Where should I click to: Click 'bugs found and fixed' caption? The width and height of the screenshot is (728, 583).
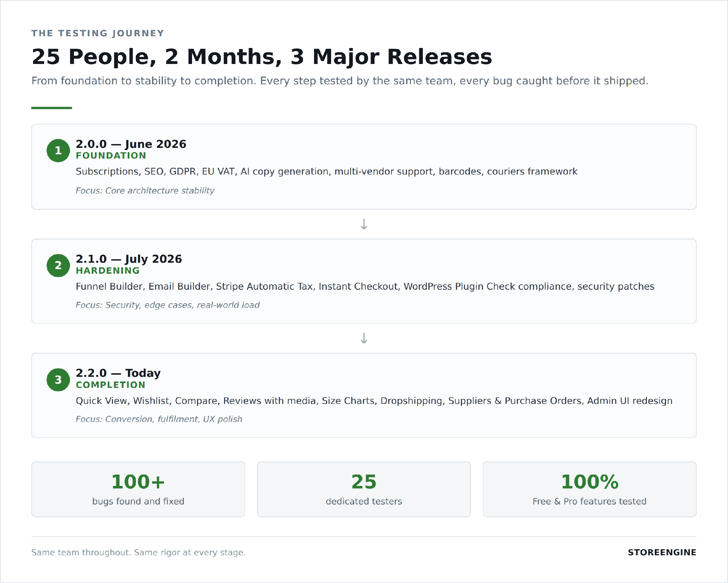click(138, 501)
